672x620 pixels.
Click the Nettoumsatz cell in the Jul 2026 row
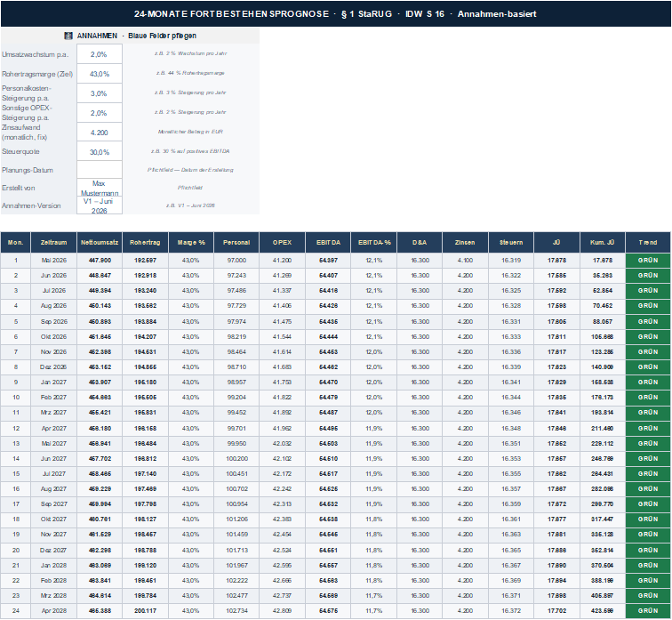[100, 290]
